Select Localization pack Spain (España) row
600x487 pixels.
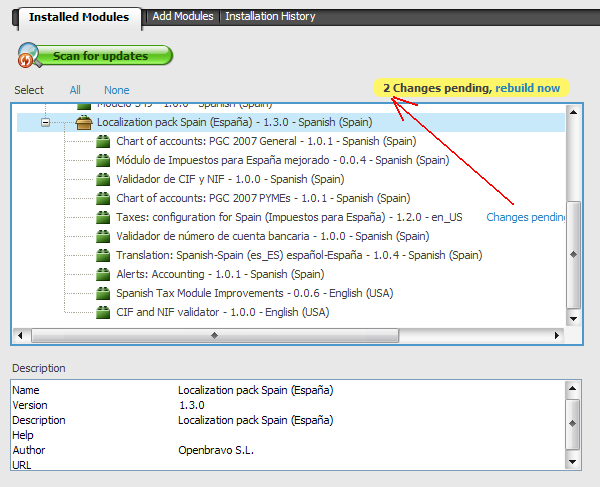click(x=291, y=122)
